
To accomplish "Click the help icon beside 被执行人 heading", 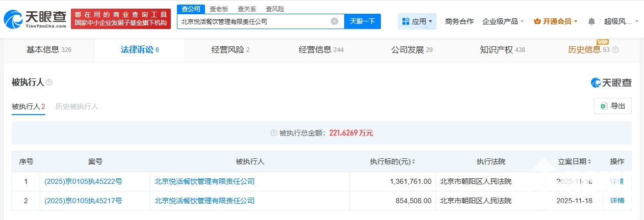I will (x=49, y=82).
